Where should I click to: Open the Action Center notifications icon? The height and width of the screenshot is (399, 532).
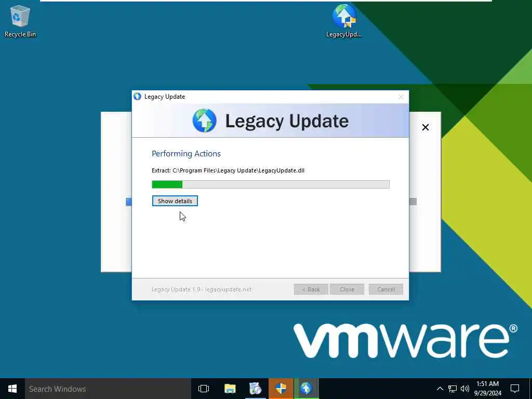pos(515,389)
